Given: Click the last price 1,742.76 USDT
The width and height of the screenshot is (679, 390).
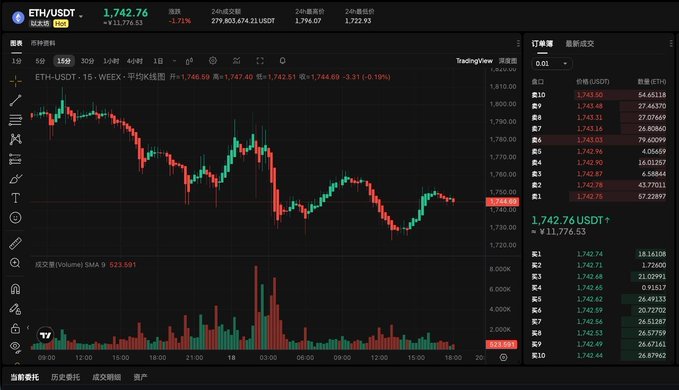Looking at the screenshot, I should click(x=568, y=220).
